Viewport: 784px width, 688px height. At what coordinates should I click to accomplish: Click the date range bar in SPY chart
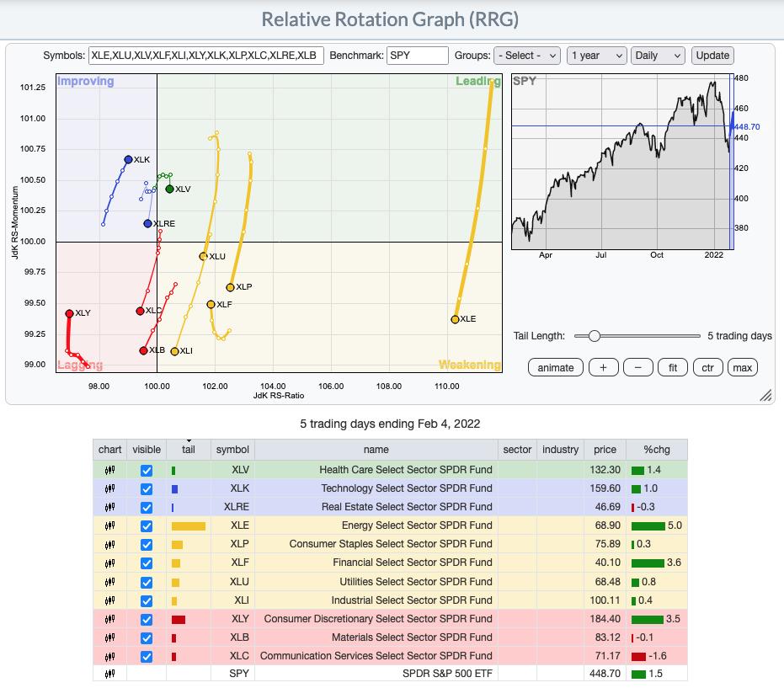[732, 162]
